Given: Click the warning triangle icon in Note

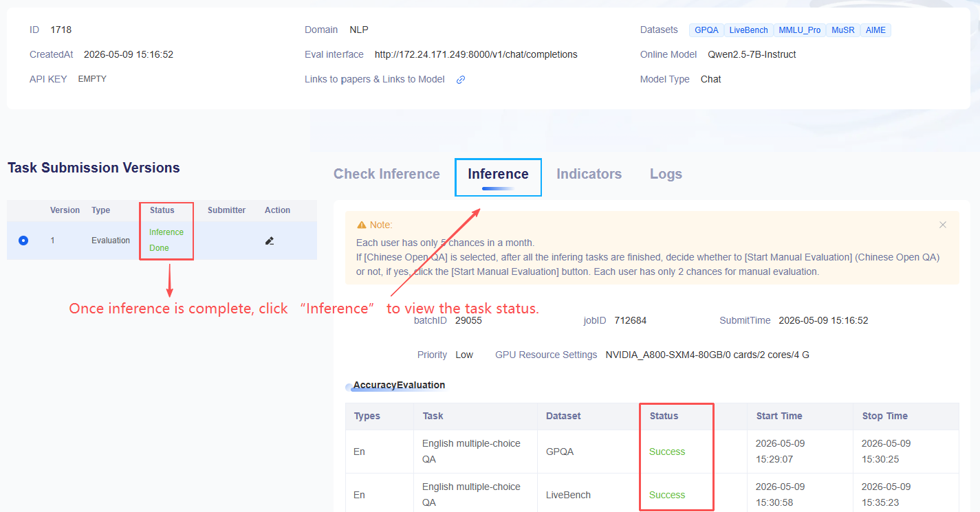Looking at the screenshot, I should tap(361, 225).
